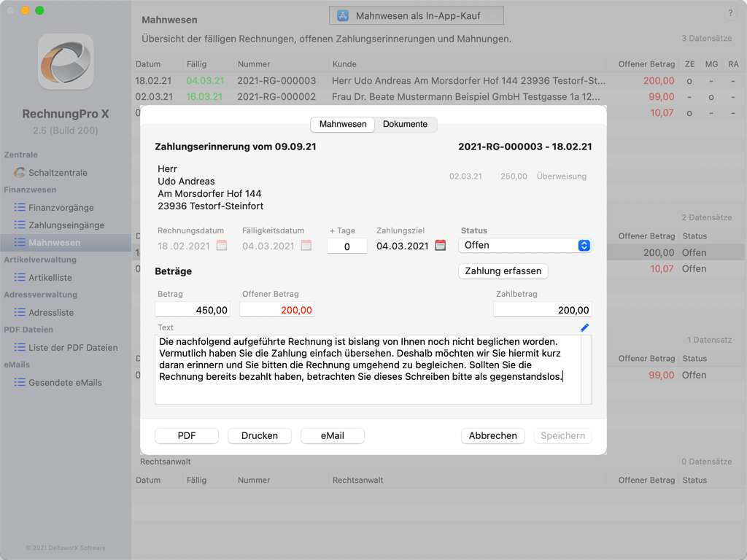Click the RechnungPro X app logo
The height and width of the screenshot is (560, 747).
(66, 61)
